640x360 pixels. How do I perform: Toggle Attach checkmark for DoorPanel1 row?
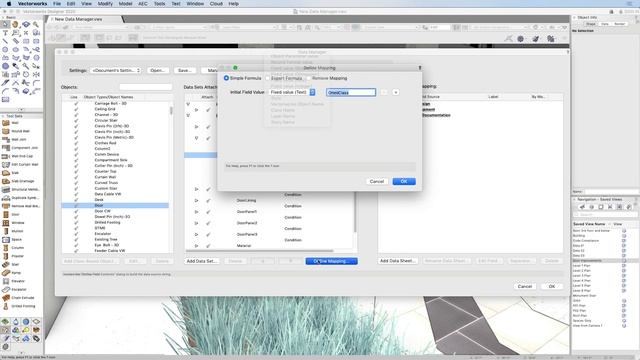pyautogui.click(x=208, y=212)
